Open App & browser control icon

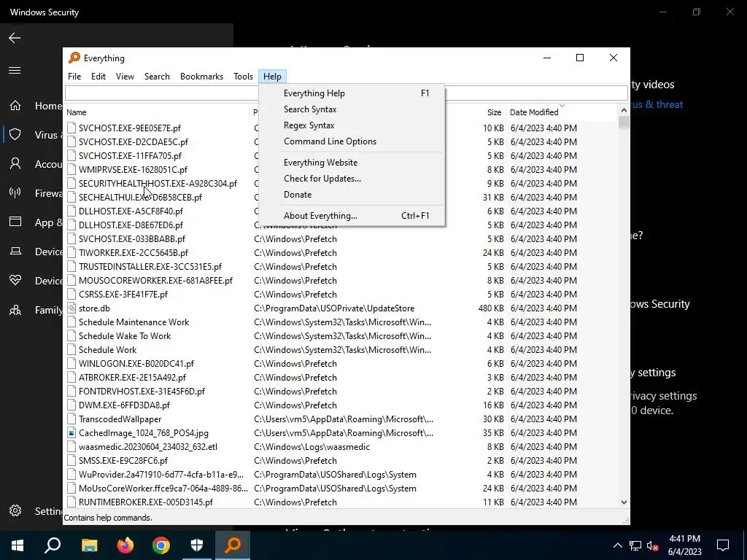click(x=15, y=222)
